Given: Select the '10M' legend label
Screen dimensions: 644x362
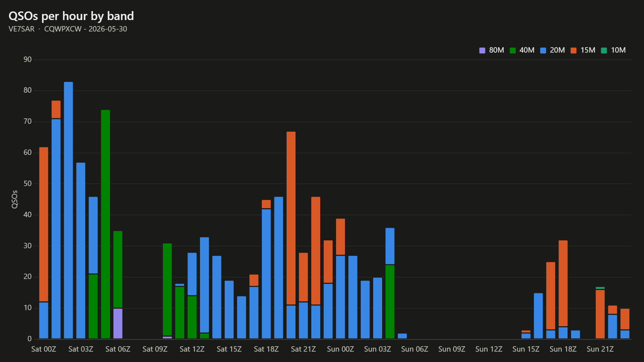Looking at the screenshot, I should [618, 50].
